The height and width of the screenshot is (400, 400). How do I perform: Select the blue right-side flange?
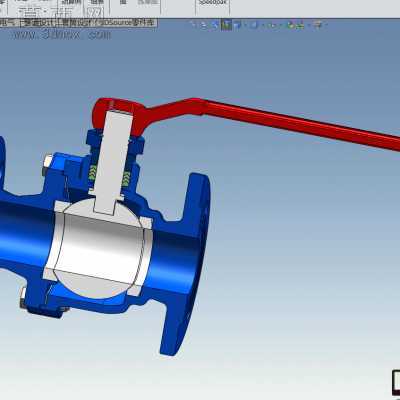[x=187, y=263]
